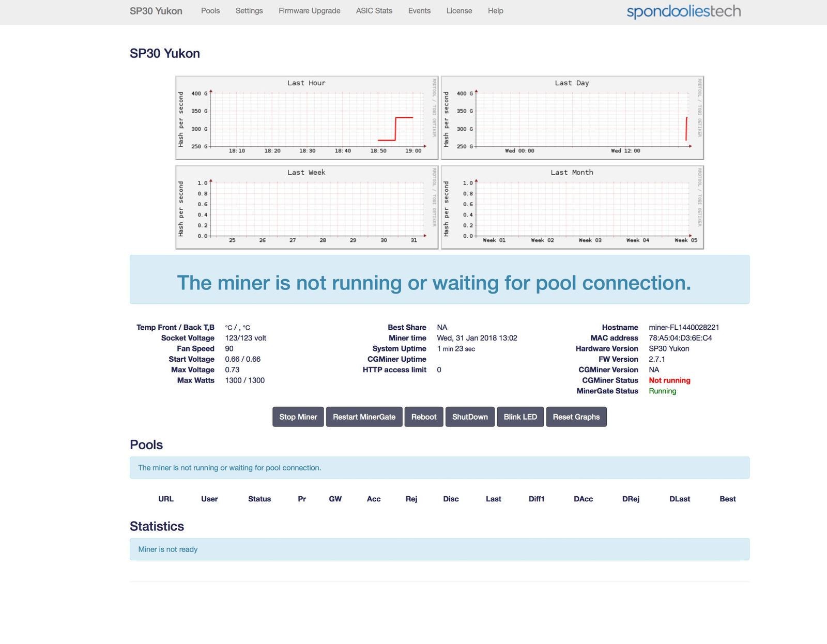827x644 pixels.
Task: Open the Last Hour hash graph
Action: tap(307, 118)
